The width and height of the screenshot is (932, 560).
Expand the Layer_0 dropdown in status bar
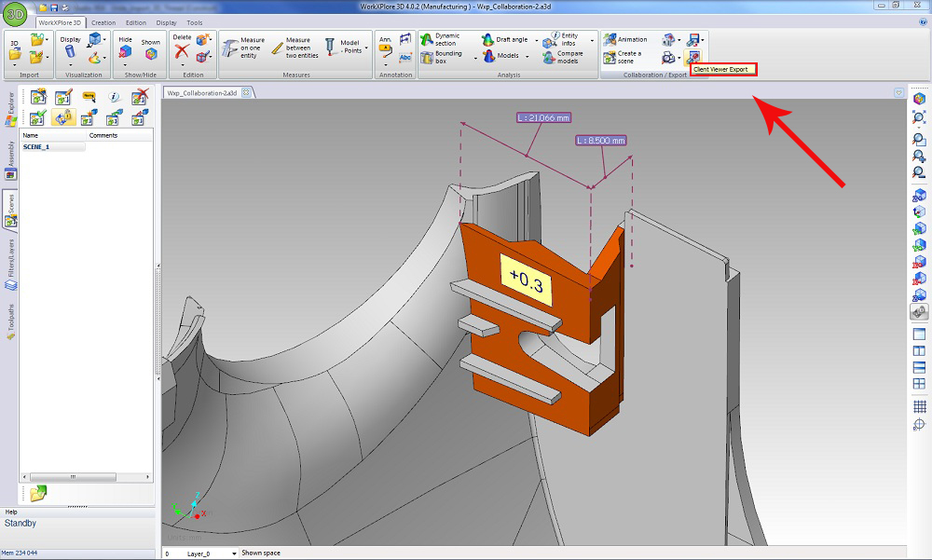tap(232, 553)
